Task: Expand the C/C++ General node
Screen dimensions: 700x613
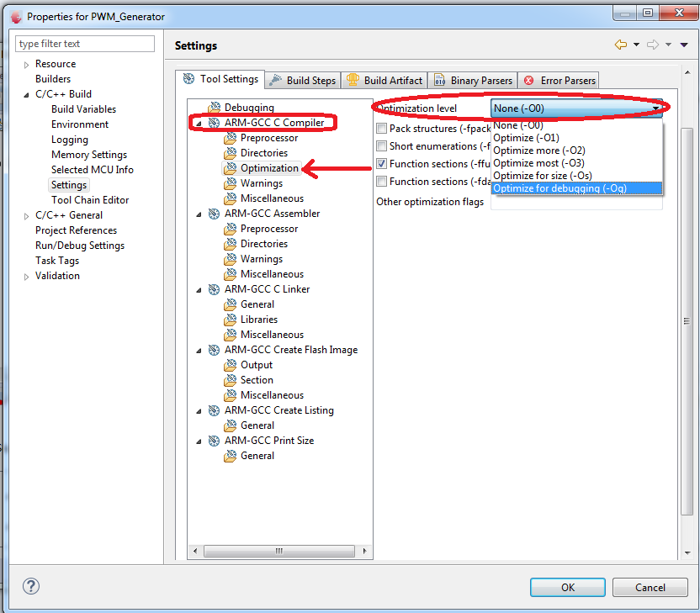Action: tap(26, 216)
